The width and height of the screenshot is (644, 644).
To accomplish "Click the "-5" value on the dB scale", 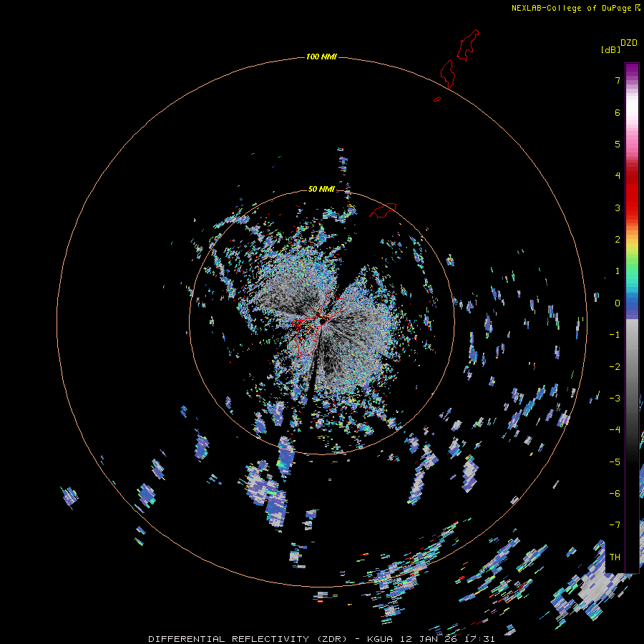I will (x=615, y=462).
